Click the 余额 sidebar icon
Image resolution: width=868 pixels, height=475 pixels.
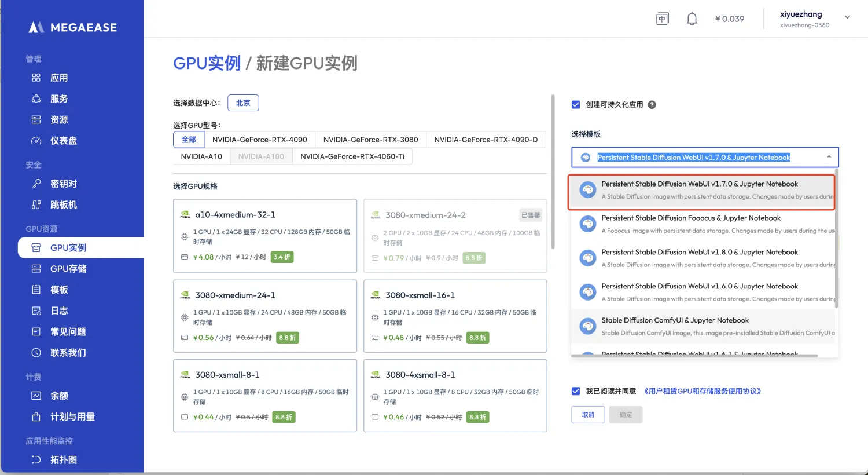36,396
